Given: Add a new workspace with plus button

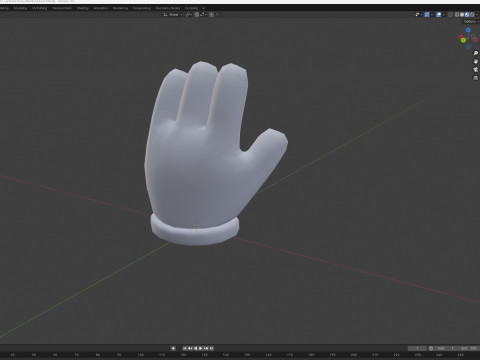Looking at the screenshot, I should tap(203, 8).
